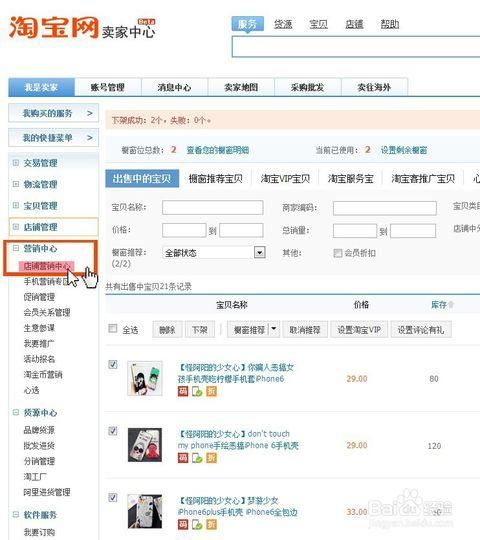Open the 梦游少女 iPhone6plus product title
Screen dimensions: 480x540
click(238, 506)
